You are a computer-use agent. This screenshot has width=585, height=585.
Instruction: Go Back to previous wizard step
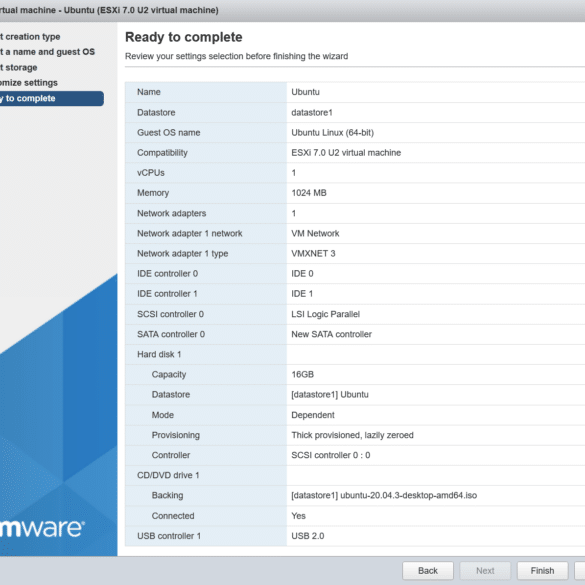coord(428,570)
